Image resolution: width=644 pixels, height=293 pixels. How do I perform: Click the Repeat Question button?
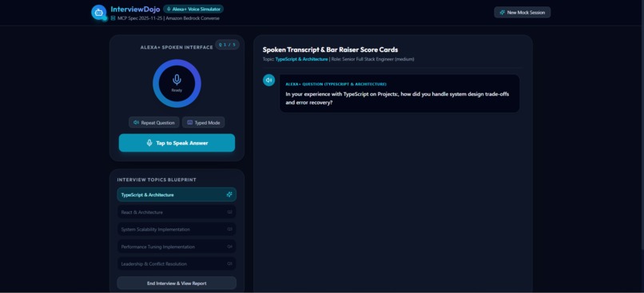154,123
